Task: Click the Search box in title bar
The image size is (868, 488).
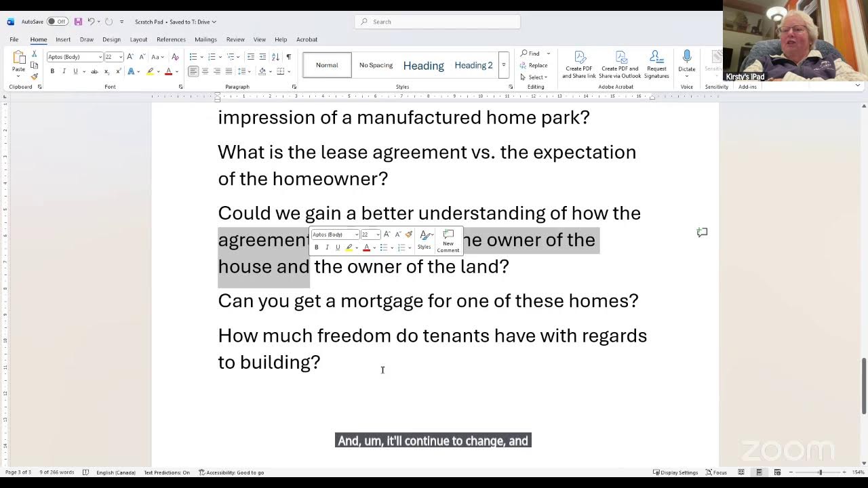Action: pyautogui.click(x=437, y=22)
